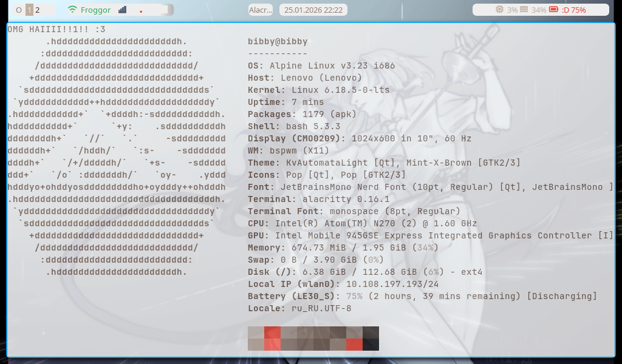
Task: Click the CPU usage 3% value
Action: pos(512,10)
